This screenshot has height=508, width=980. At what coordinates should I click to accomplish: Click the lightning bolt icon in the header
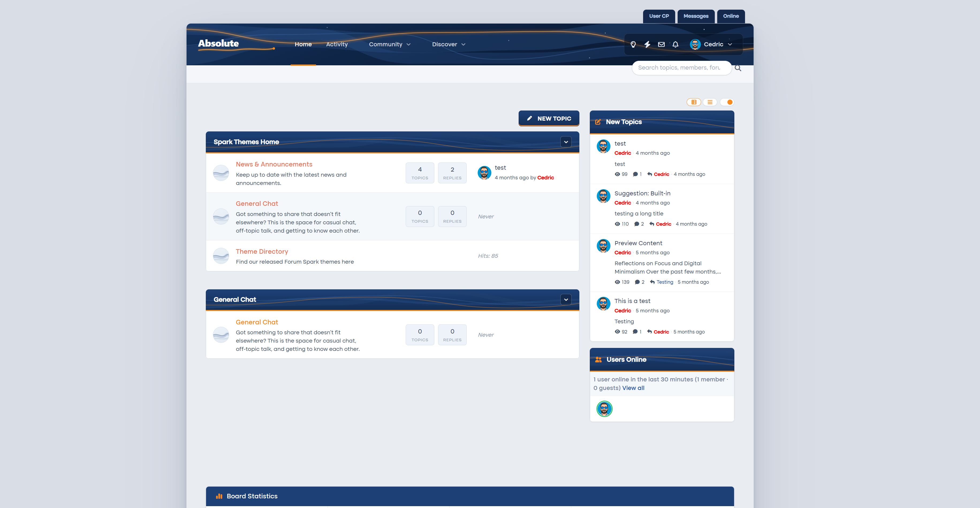647,44
